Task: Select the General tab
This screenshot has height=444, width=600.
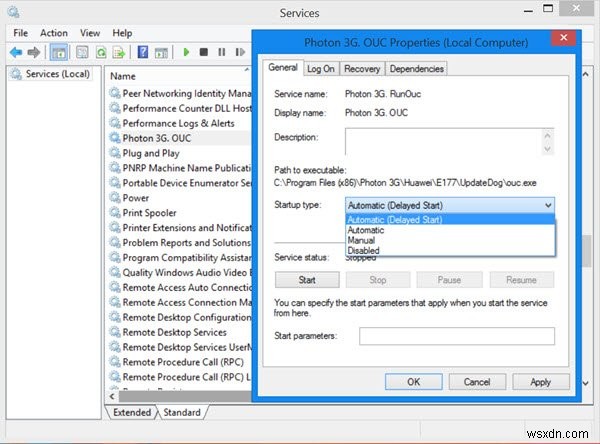Action: [x=283, y=68]
